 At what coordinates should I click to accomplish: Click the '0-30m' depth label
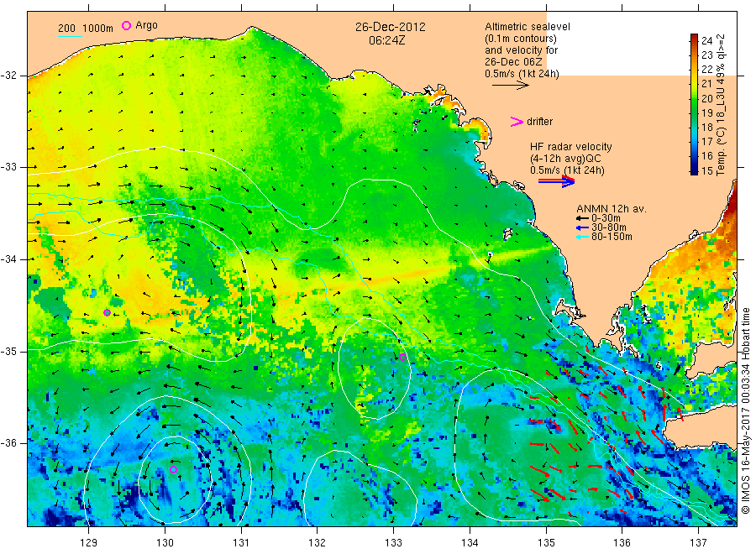coord(606,218)
